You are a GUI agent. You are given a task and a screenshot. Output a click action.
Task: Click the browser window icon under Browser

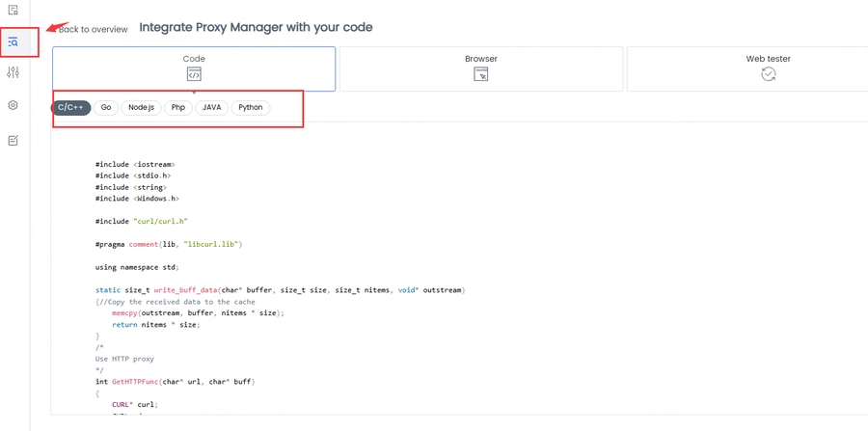(480, 74)
